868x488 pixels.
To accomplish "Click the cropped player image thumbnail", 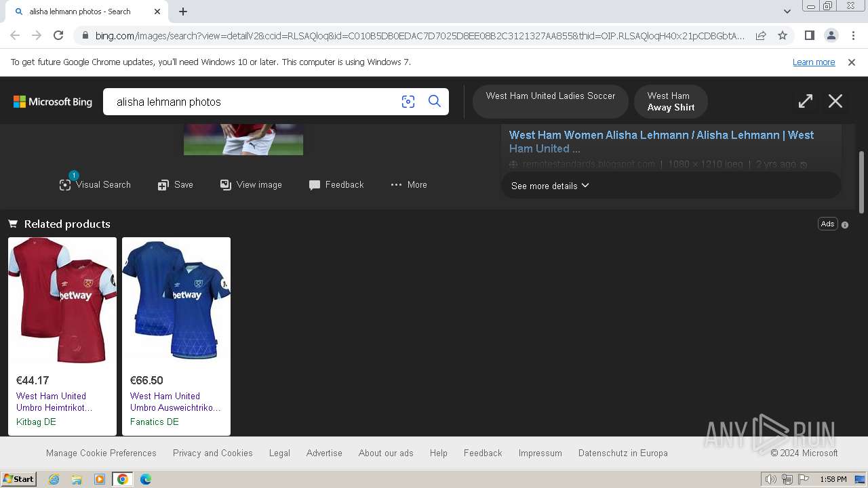I will coord(243,140).
